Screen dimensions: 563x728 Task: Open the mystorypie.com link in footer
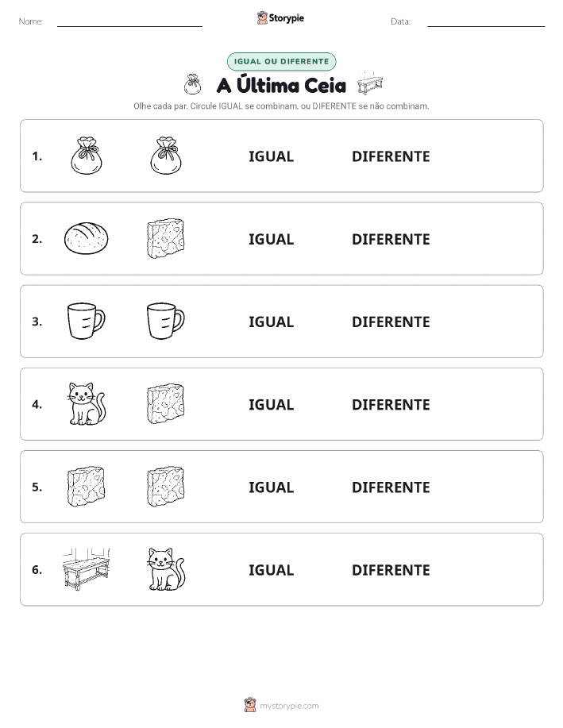(289, 706)
